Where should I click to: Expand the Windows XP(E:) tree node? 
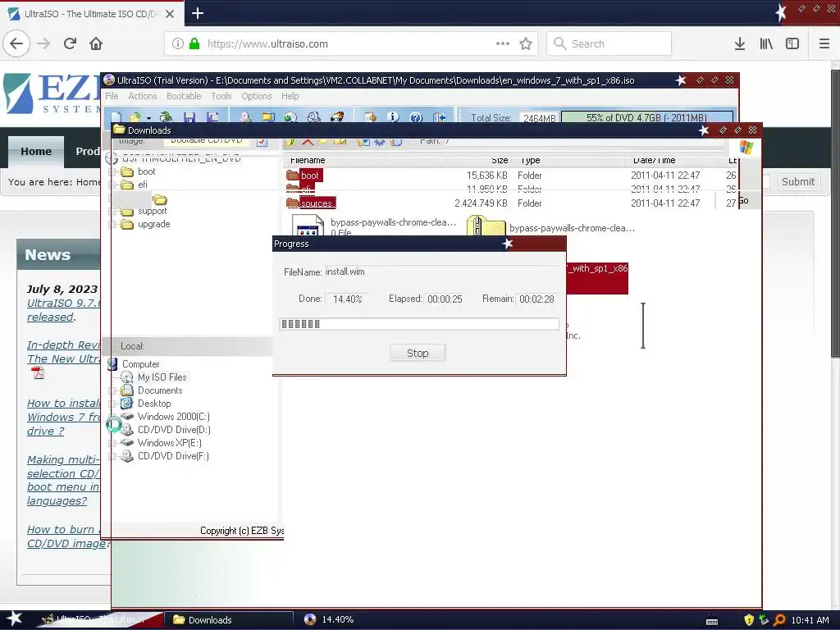coord(112,443)
